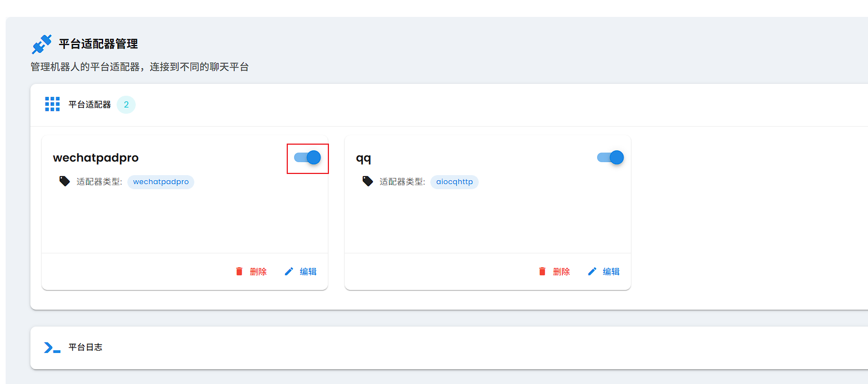
Task: Toggle off the qq adapter switch
Action: [x=611, y=158]
